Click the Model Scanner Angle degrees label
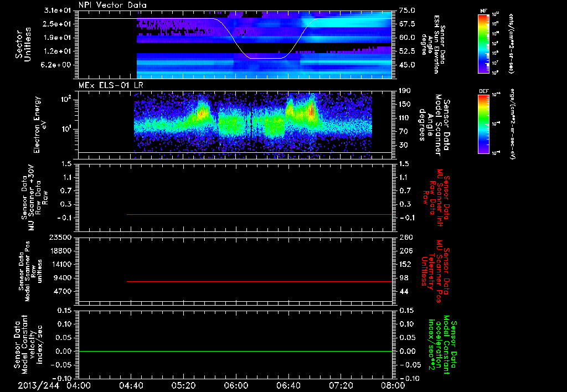This screenshot has height=392, width=567. pyautogui.click(x=434, y=125)
